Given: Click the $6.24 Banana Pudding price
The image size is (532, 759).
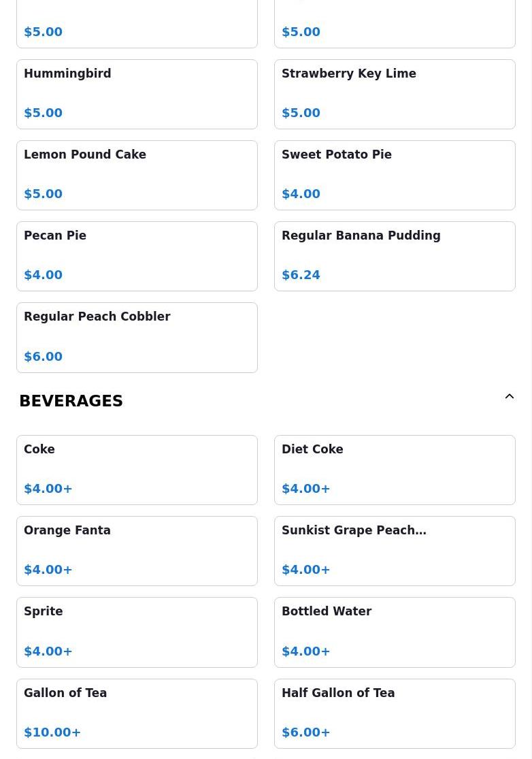Looking at the screenshot, I should pyautogui.click(x=301, y=275).
